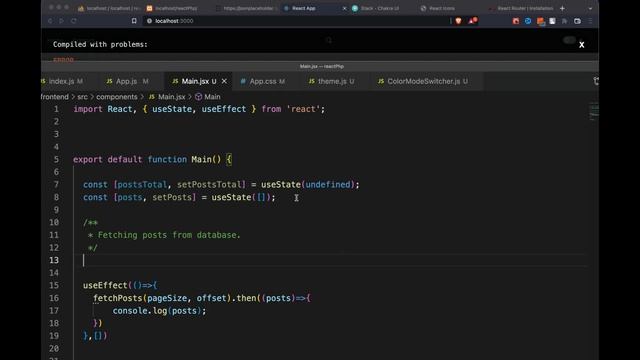Open the localhost/reactPhp browser tab
640x360 pixels.
tap(172, 8)
